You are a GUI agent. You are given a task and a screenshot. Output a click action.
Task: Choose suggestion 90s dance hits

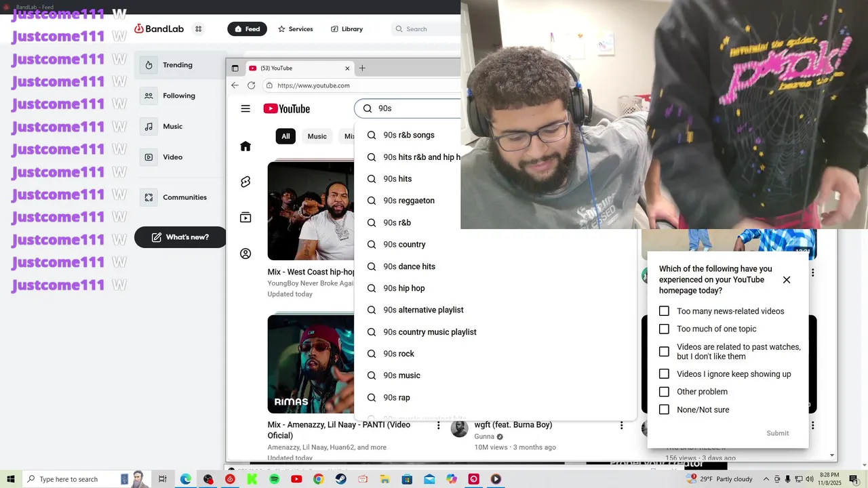[495, 266]
